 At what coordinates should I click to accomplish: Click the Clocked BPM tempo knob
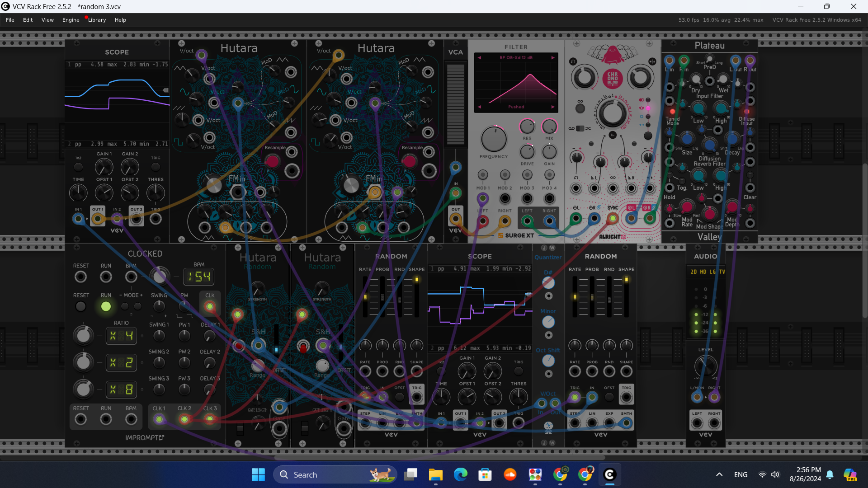160,276
